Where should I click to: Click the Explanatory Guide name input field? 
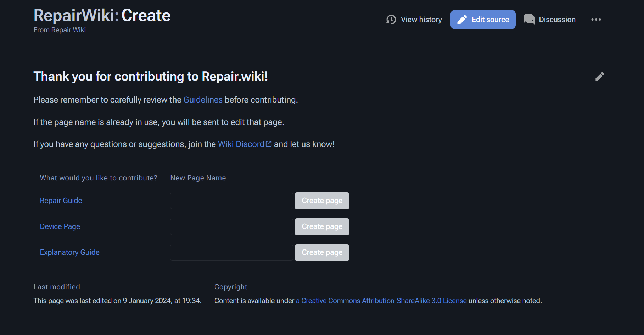tap(231, 253)
